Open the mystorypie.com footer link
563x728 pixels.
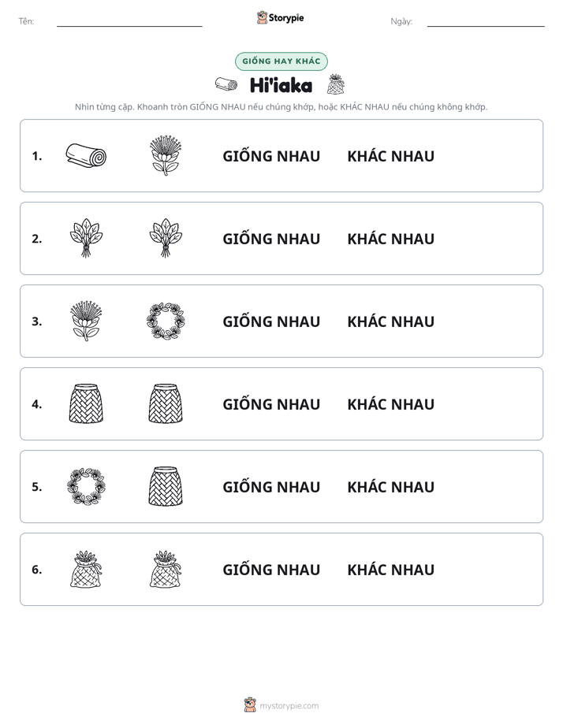(x=289, y=706)
